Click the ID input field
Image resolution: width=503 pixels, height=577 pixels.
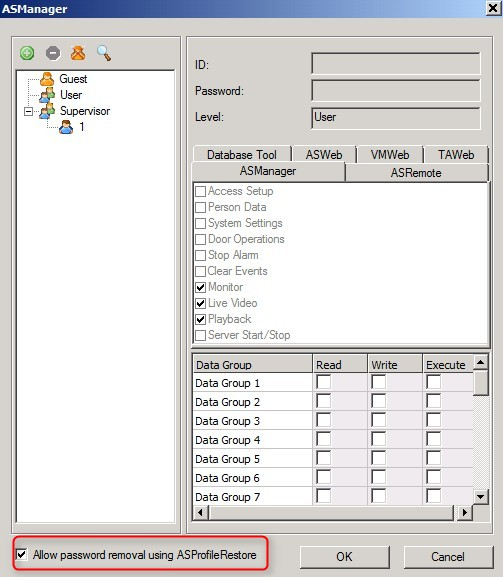coord(396,64)
